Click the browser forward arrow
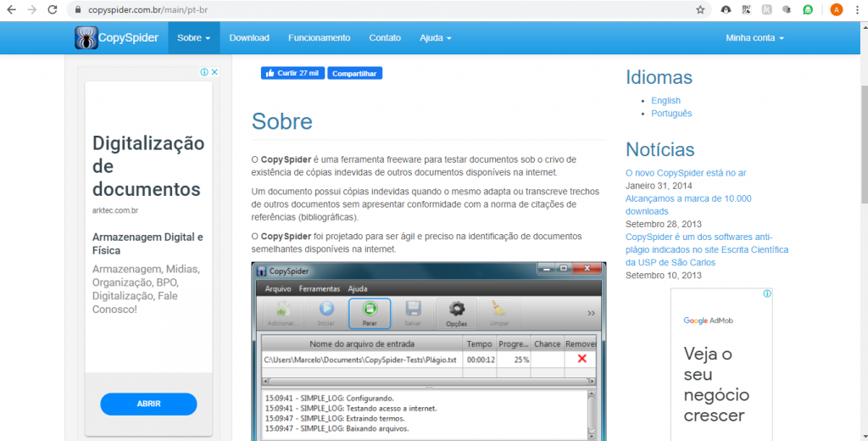The image size is (868, 441). point(31,9)
